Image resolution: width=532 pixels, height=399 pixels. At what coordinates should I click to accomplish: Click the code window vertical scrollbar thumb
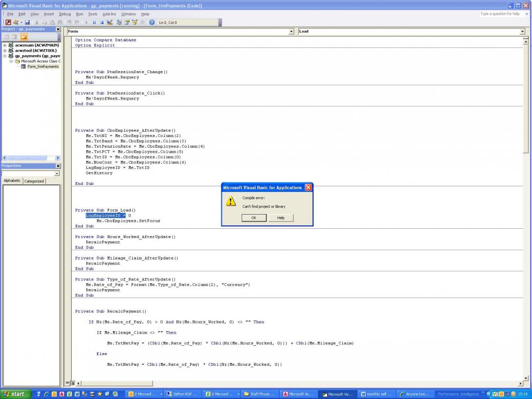(526, 99)
